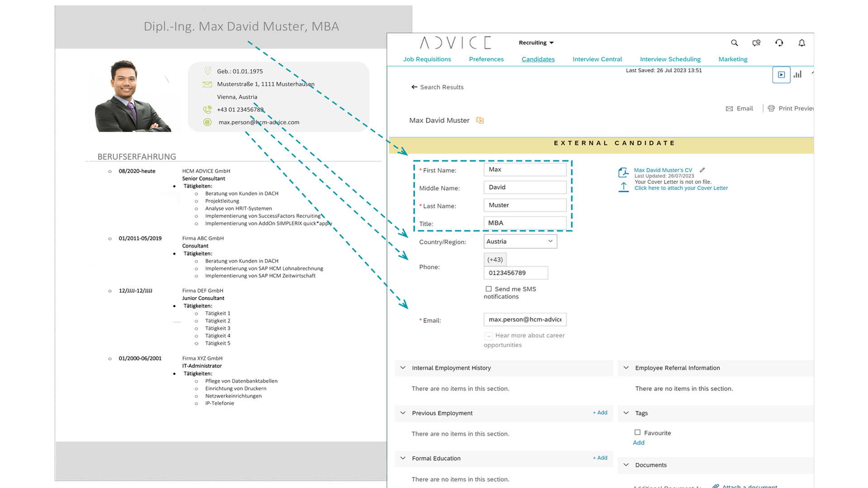Open the bar chart insights icon

coord(797,75)
